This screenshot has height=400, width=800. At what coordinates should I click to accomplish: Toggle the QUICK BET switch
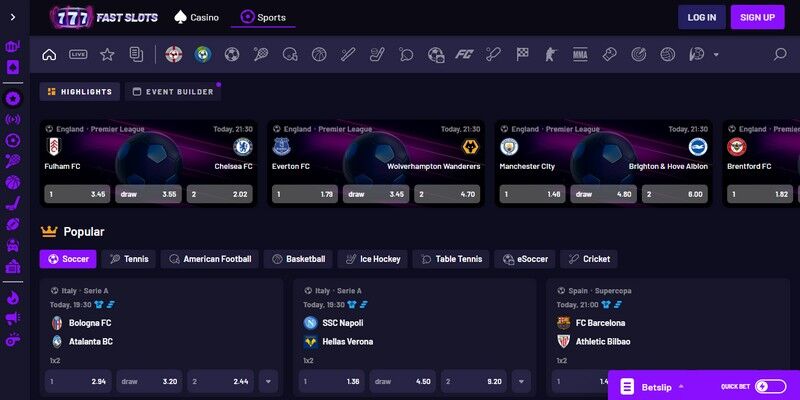click(x=770, y=386)
